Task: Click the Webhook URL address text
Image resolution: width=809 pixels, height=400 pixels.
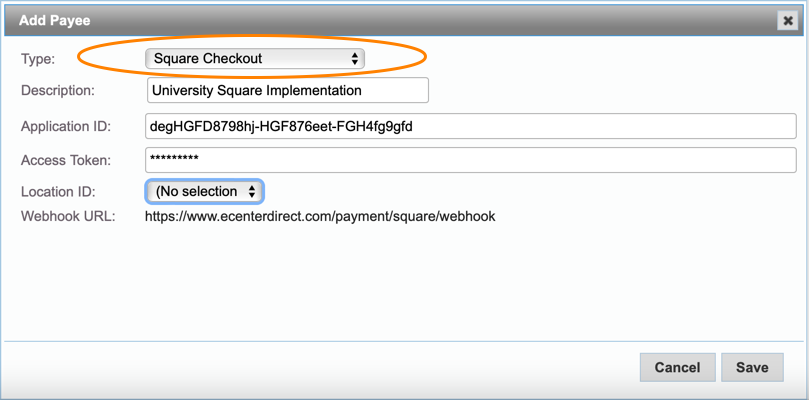Action: pos(320,216)
